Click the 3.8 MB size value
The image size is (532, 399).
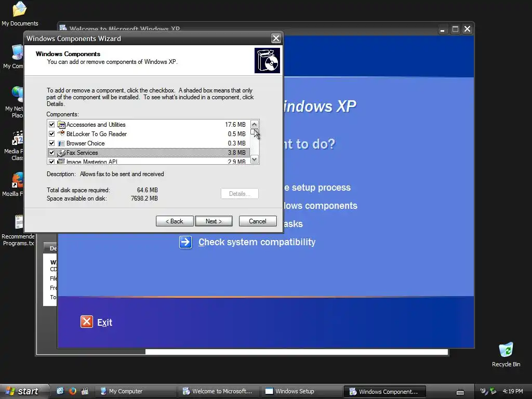coord(236,153)
